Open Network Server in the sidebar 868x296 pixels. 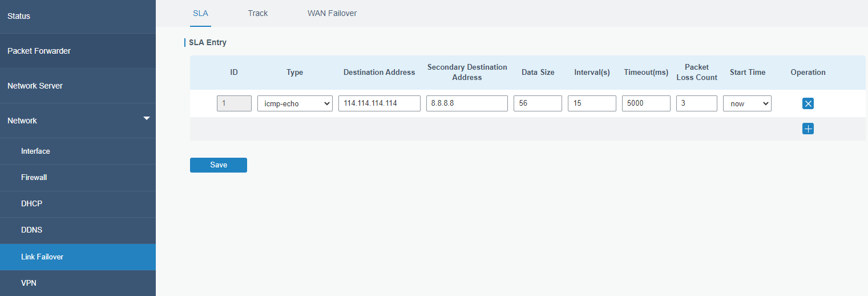click(x=35, y=86)
